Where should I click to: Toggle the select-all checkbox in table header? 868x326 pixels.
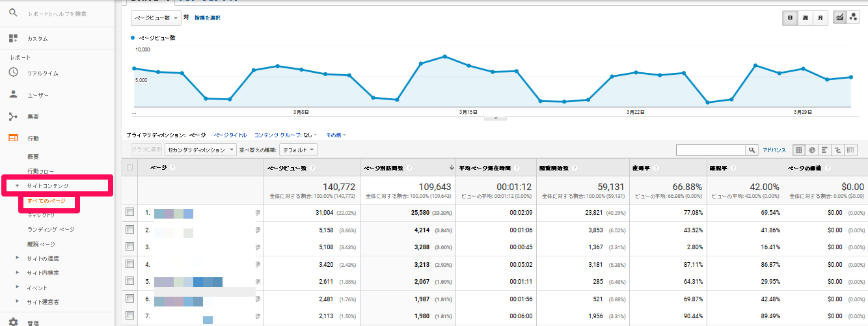(x=130, y=168)
